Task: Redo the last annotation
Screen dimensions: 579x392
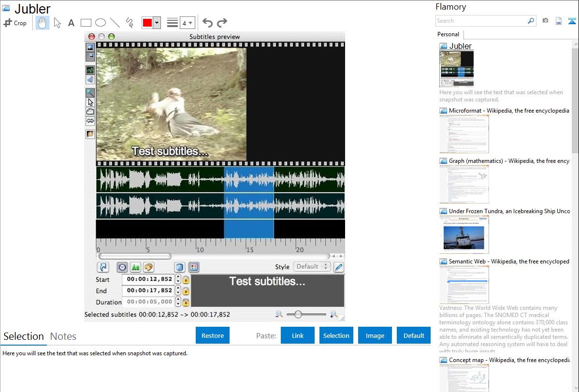Action: click(x=222, y=23)
